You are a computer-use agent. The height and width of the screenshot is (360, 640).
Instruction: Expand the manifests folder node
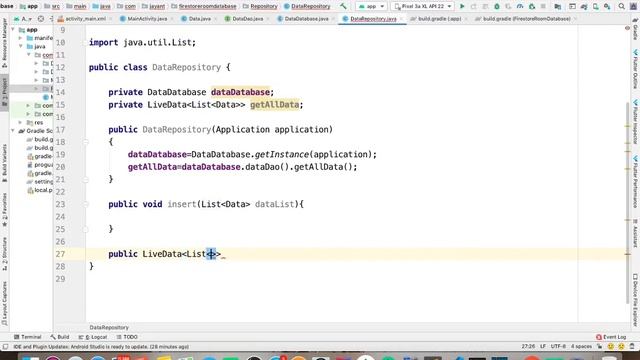coord(20,38)
